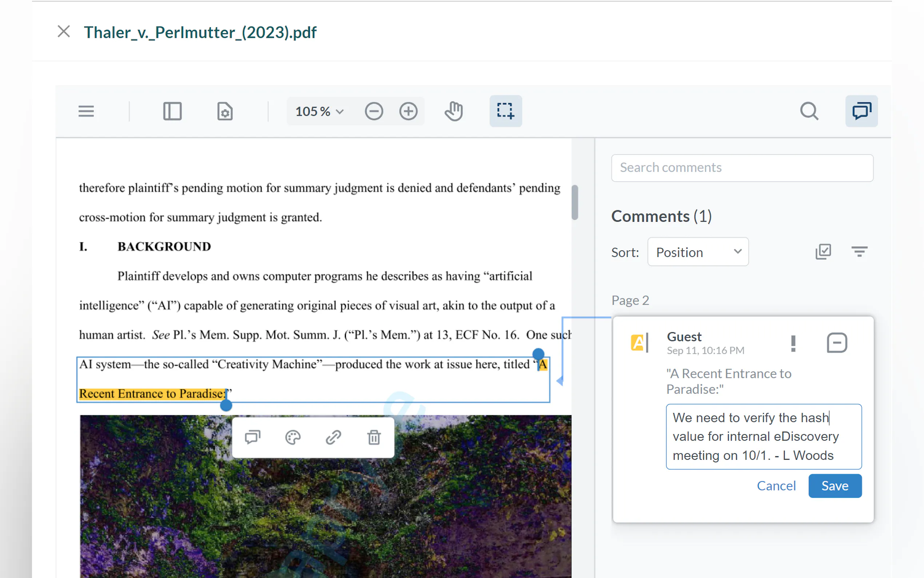Toggle the left side panel

(172, 111)
